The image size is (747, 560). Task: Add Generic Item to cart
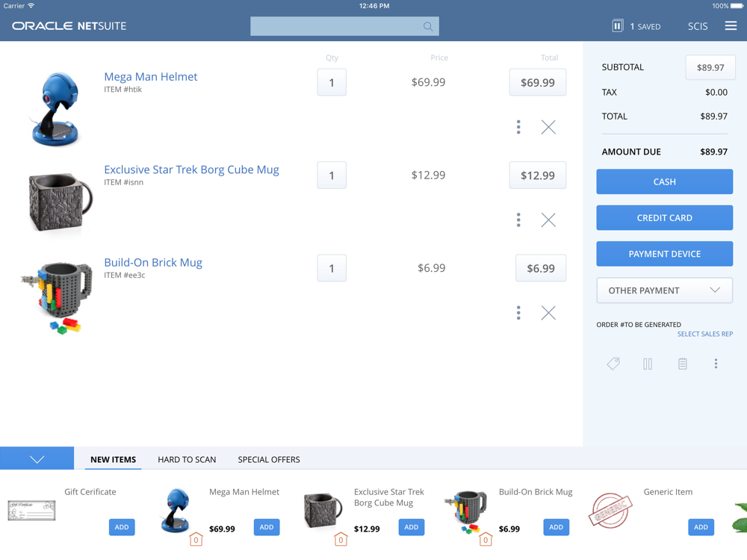point(701,527)
